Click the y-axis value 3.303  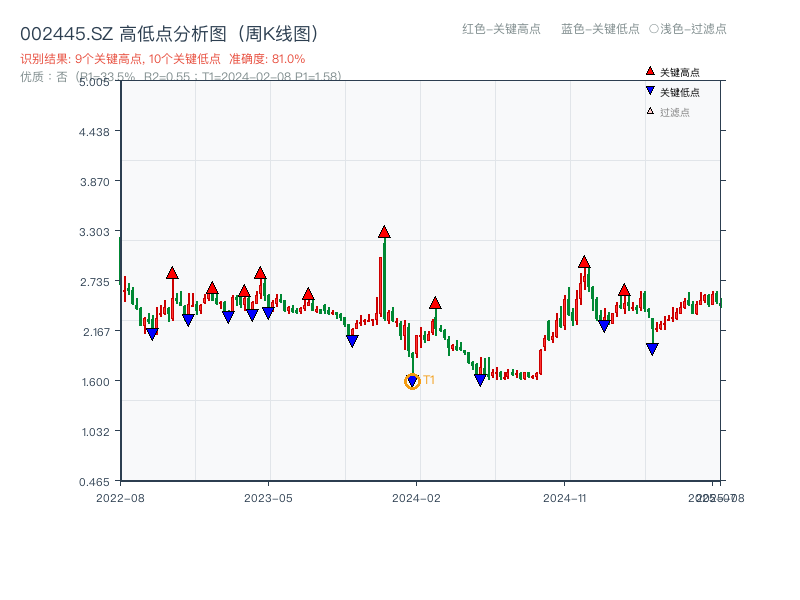(x=94, y=232)
